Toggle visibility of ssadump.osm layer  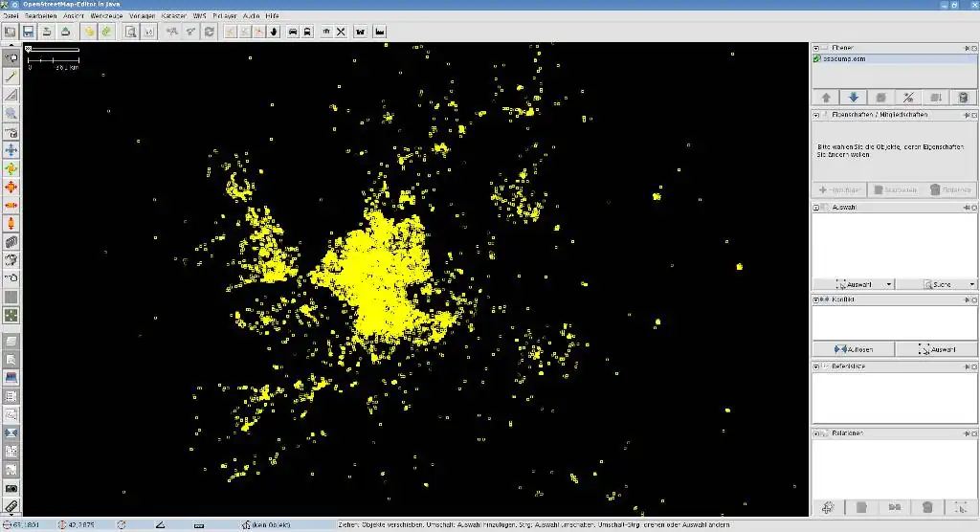pyautogui.click(x=817, y=59)
